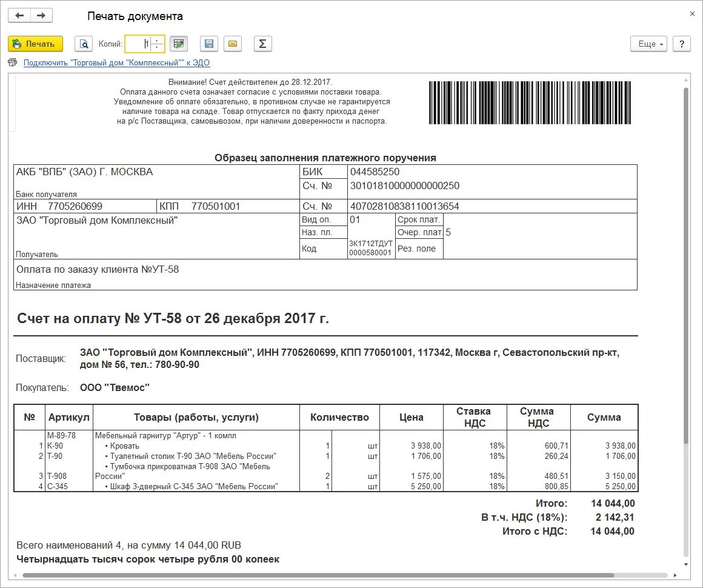The width and height of the screenshot is (703, 588).
Task: Click the amount in words line
Action: click(x=148, y=560)
